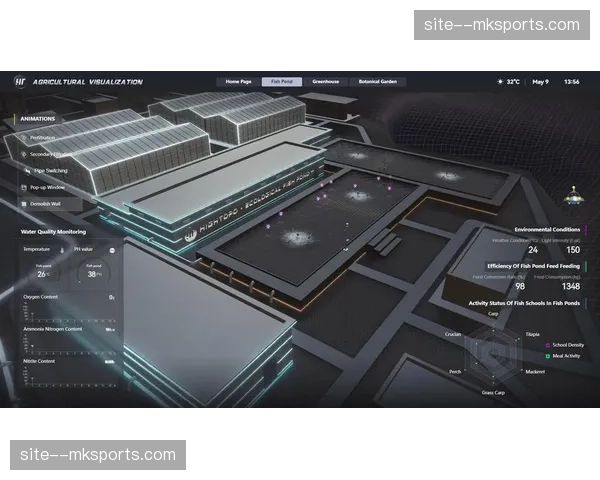This screenshot has height=480, width=600.
Task: Click the fish school radar chart
Action: 493,355
